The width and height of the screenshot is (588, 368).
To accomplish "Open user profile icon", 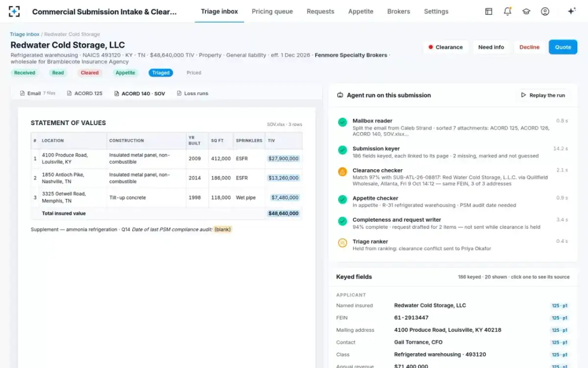I will click(545, 11).
